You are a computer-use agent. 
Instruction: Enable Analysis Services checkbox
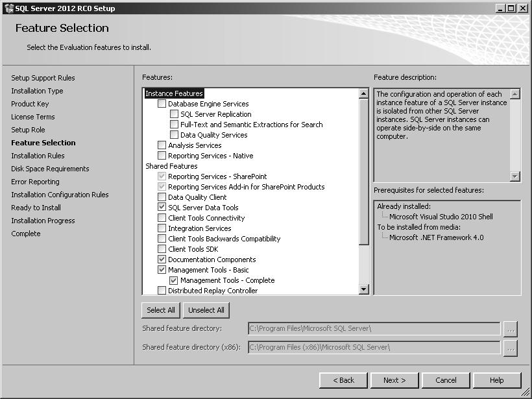(x=162, y=145)
